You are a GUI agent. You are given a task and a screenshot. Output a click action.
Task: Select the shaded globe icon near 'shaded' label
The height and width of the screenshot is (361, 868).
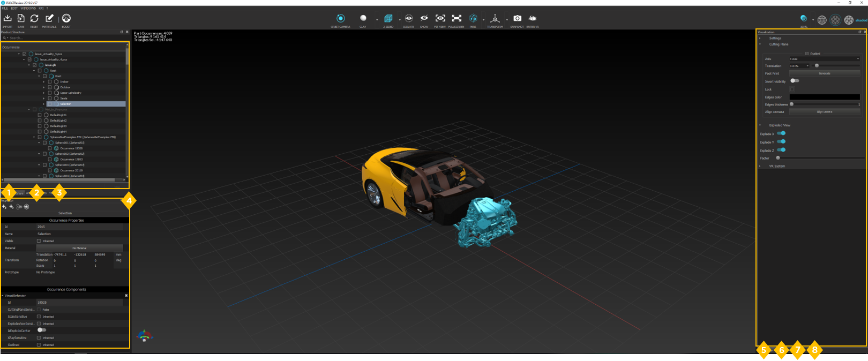849,20
